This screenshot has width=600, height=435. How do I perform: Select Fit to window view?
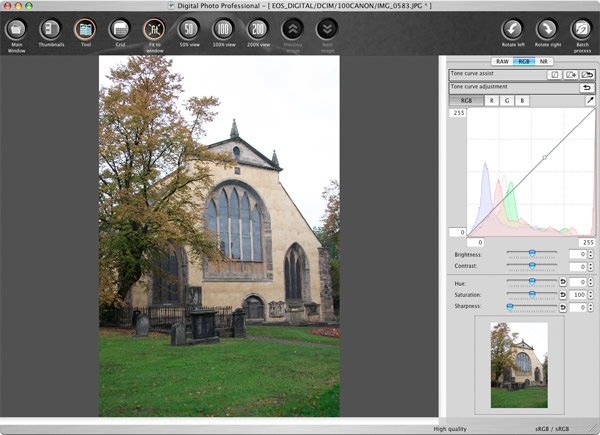coord(154,29)
